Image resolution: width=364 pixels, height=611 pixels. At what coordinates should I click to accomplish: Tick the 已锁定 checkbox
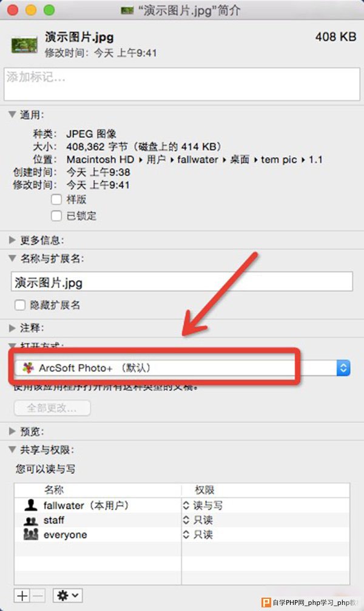pos(56,215)
